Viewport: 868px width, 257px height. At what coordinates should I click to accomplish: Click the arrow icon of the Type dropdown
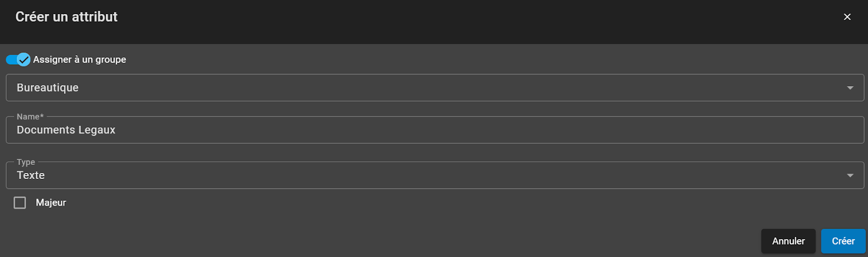click(850, 176)
